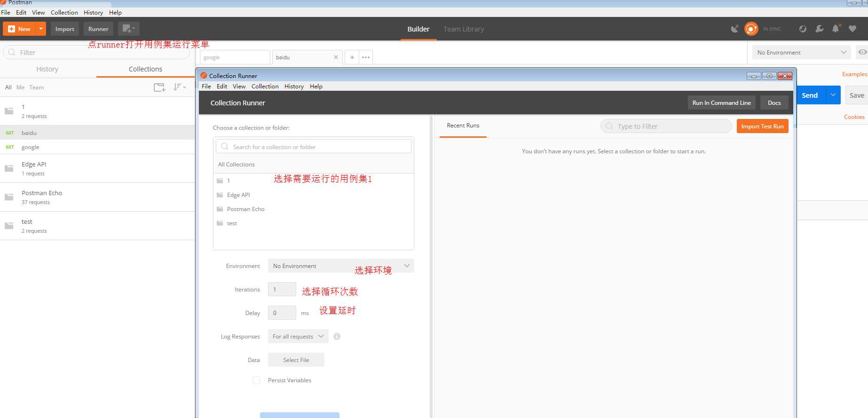This screenshot has height=418, width=868.
Task: Click the new collection folder icon in sidebar
Action: coord(160,87)
